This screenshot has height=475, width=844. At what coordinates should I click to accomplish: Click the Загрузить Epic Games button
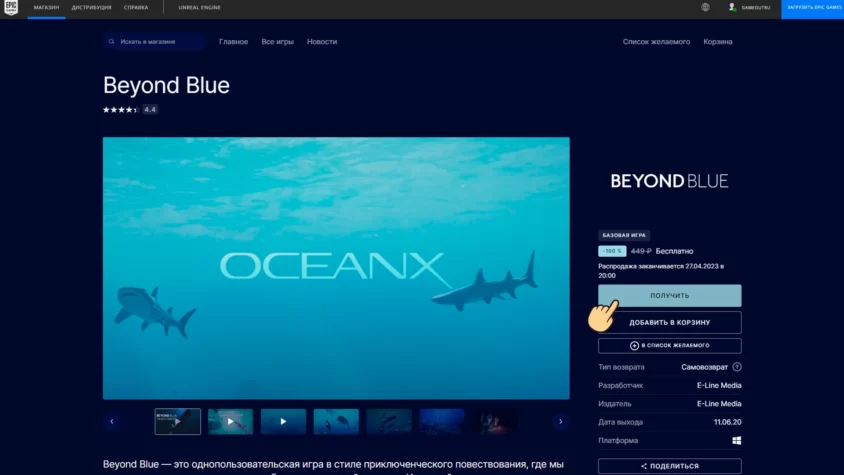click(x=812, y=8)
